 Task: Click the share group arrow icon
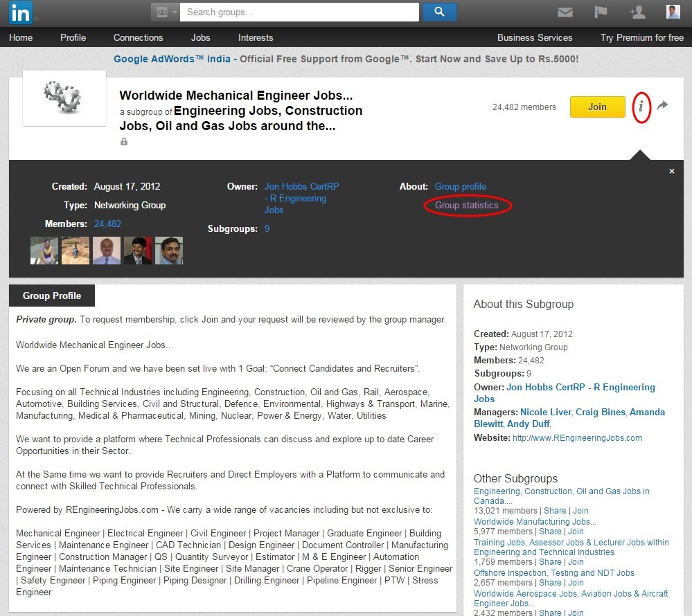[662, 105]
